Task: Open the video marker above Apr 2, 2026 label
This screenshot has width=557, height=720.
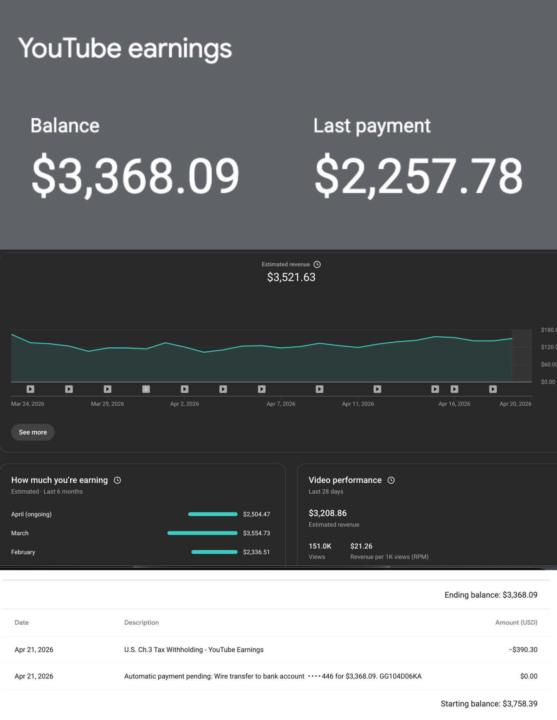Action: tap(185, 389)
